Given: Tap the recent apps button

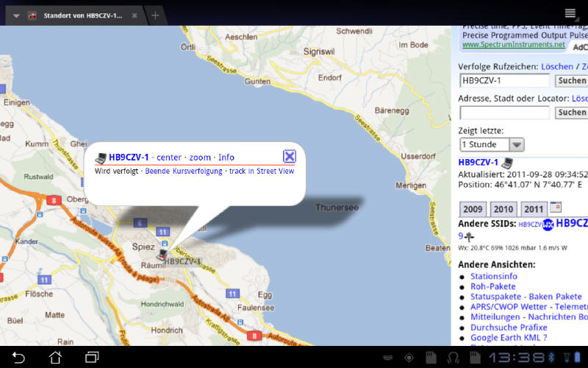Looking at the screenshot, I should [x=92, y=357].
